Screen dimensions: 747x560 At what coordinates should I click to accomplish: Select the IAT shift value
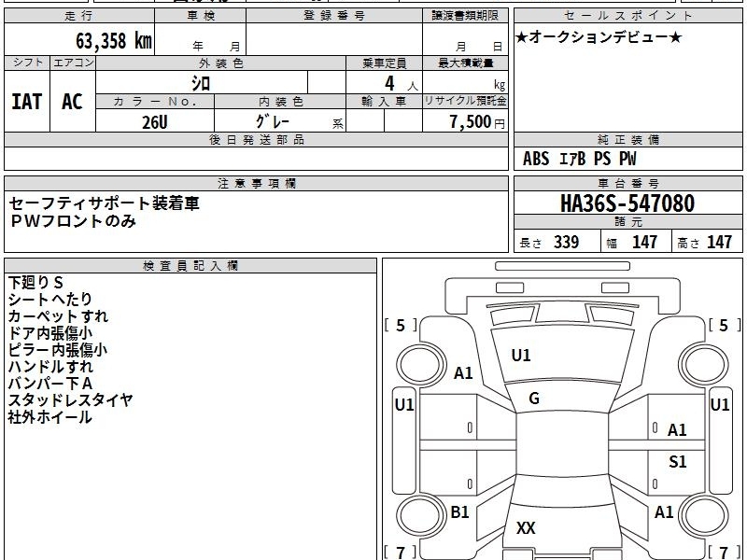[27, 102]
